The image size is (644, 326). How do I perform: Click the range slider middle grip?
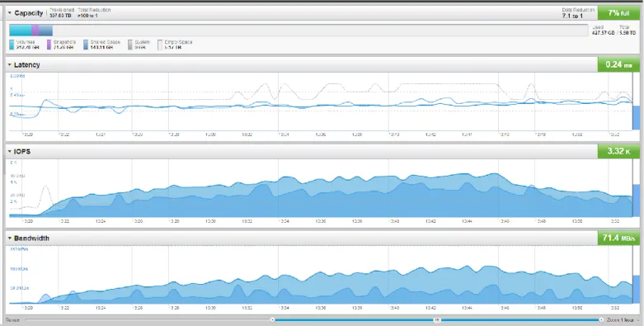[x=437, y=319]
